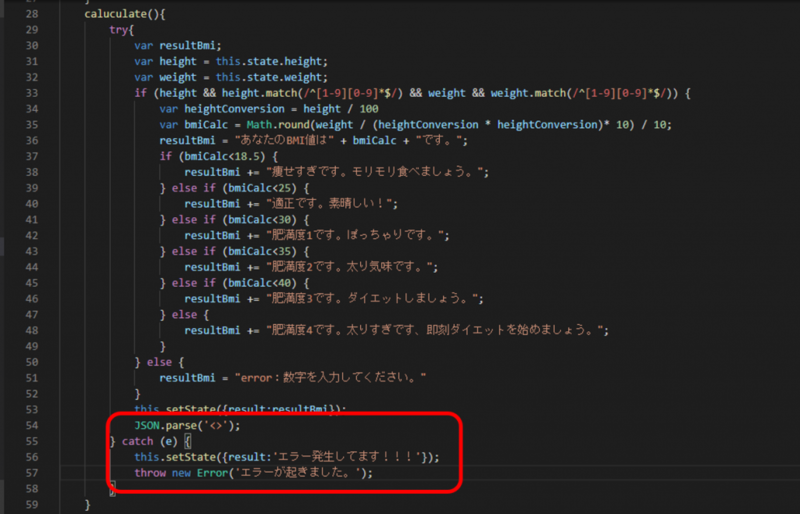
Task: Click the JSON.parse('<>') statement
Action: (187, 426)
